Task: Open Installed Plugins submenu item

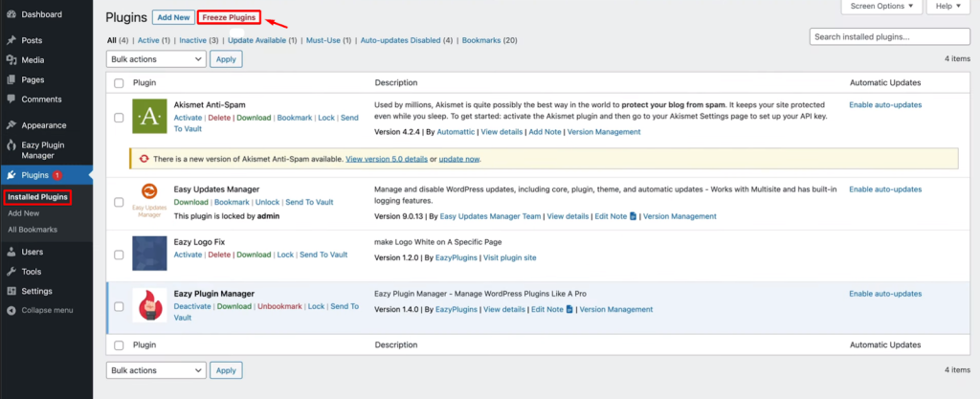Action: (x=37, y=197)
